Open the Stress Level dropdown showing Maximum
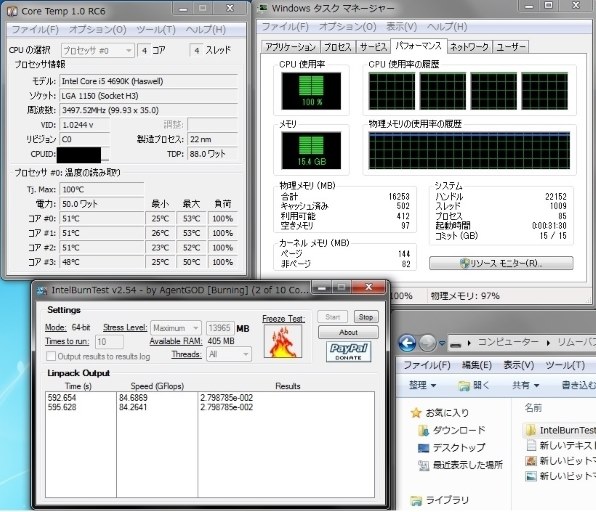 [176, 328]
